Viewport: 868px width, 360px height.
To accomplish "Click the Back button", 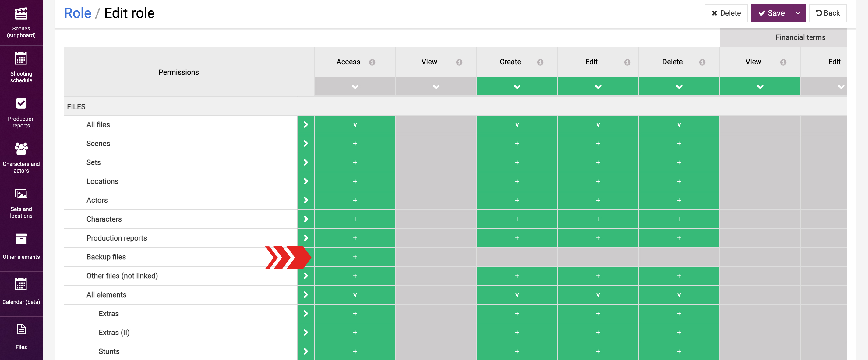I will click(827, 13).
